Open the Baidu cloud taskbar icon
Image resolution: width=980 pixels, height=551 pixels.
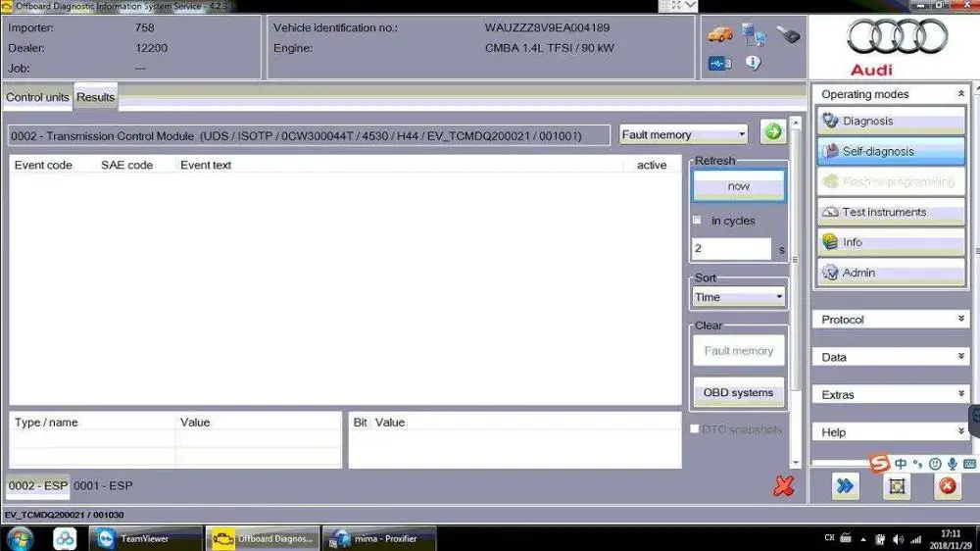[x=65, y=538]
